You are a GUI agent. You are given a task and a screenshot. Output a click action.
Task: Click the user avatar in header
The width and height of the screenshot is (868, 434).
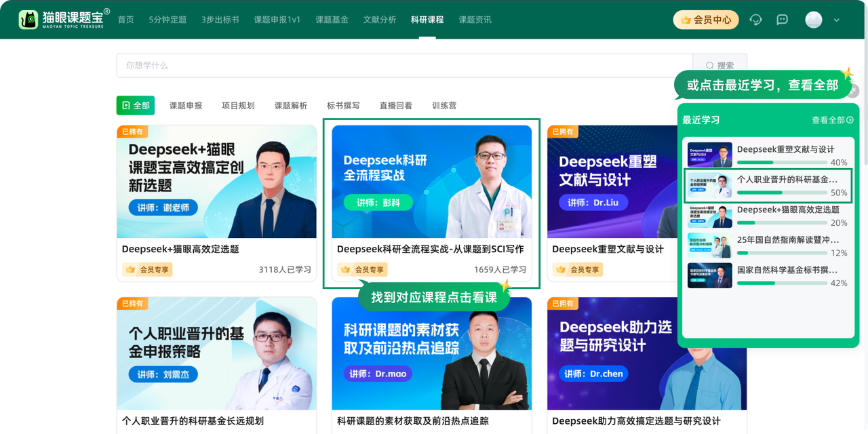pos(813,20)
